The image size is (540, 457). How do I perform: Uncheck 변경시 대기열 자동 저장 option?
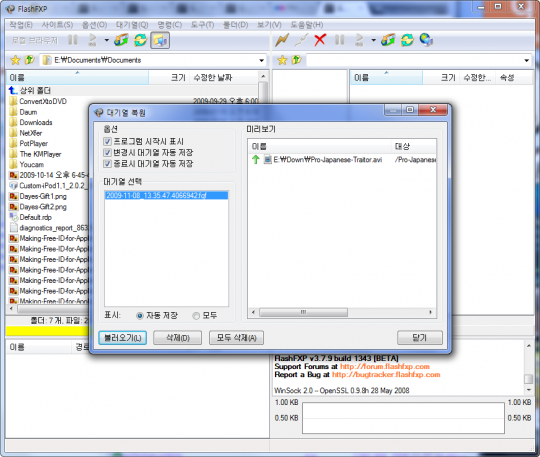(x=107, y=153)
